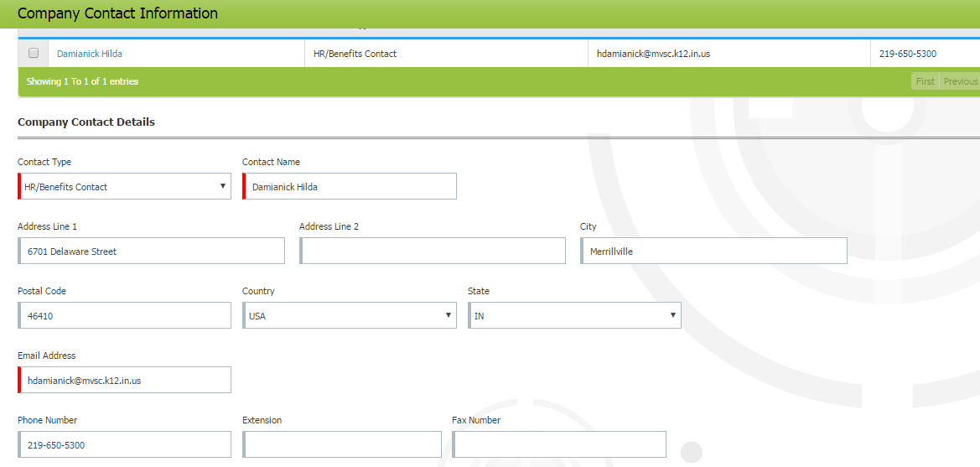This screenshot has height=467, width=980.
Task: Click the Postal Code field with 46410
Action: click(x=125, y=315)
